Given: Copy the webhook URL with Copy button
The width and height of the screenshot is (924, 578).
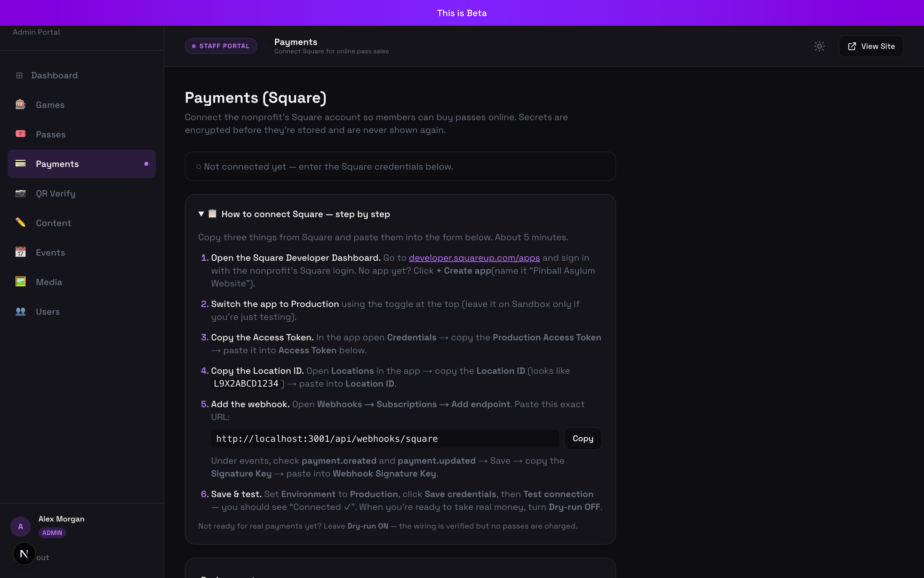Looking at the screenshot, I should pos(583,438).
